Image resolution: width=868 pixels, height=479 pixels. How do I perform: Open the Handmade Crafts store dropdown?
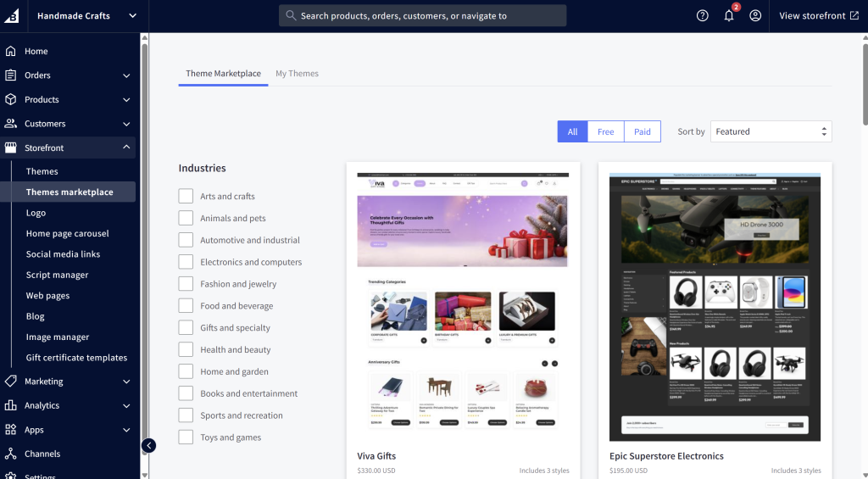pos(87,15)
